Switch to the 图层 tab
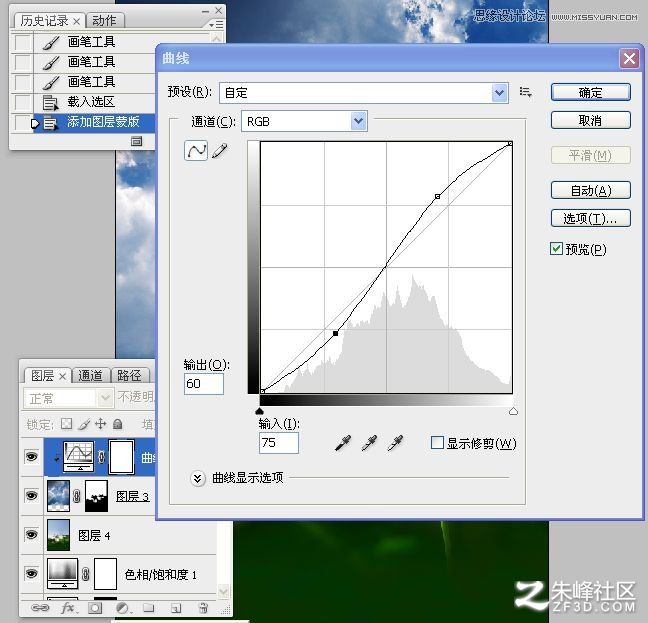648x623 pixels. pyautogui.click(x=48, y=376)
